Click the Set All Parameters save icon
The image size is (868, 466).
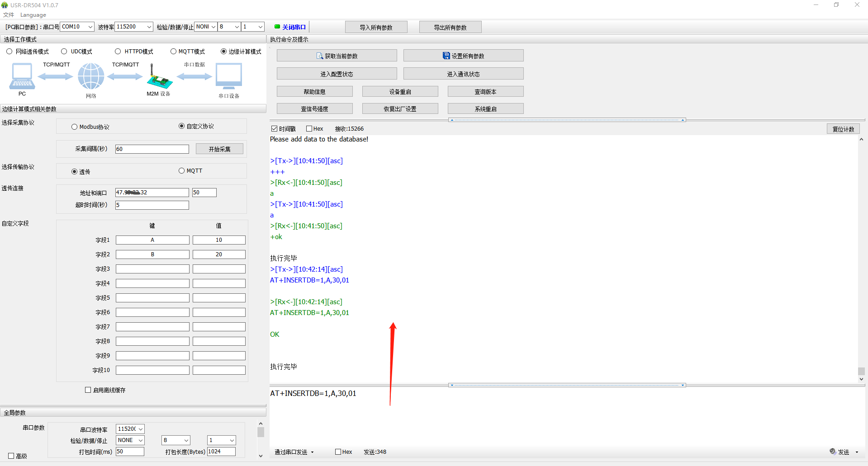tap(446, 56)
